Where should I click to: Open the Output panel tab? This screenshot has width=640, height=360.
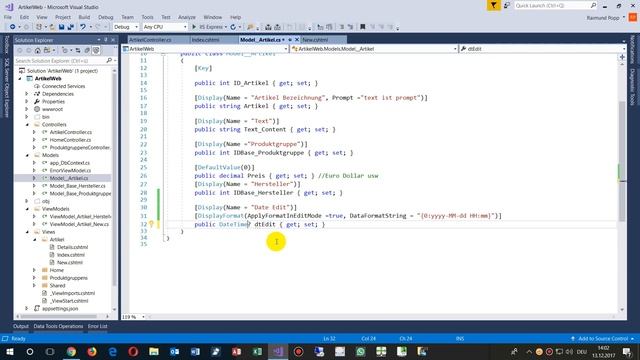click(x=21, y=326)
